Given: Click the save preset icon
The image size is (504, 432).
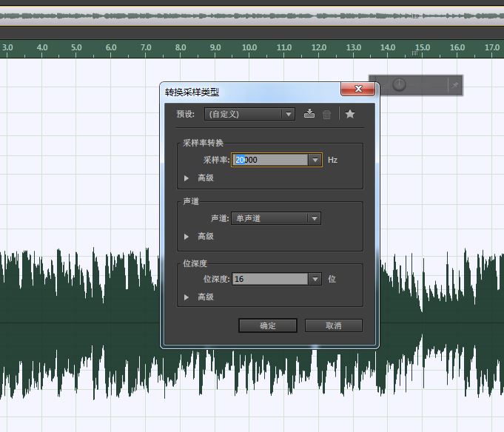Looking at the screenshot, I should (309, 114).
